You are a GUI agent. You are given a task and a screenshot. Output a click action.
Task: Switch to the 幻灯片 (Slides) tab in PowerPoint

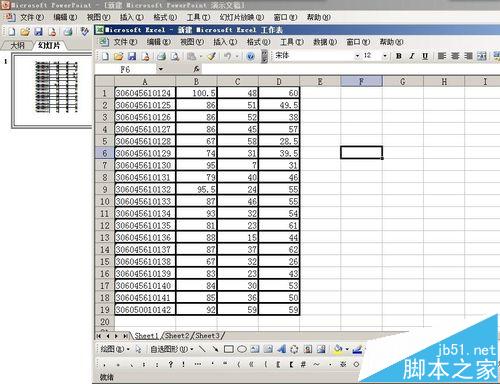click(49, 45)
